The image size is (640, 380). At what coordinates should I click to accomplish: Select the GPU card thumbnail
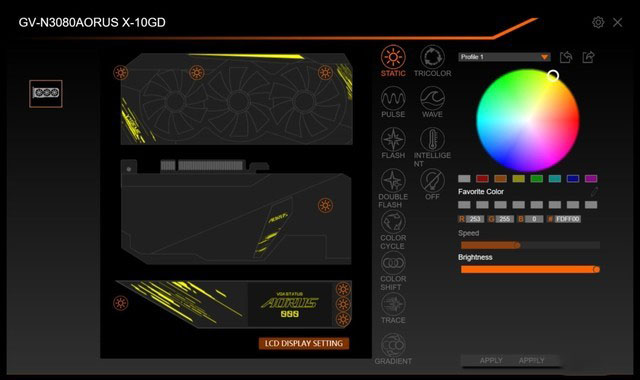click(x=46, y=93)
